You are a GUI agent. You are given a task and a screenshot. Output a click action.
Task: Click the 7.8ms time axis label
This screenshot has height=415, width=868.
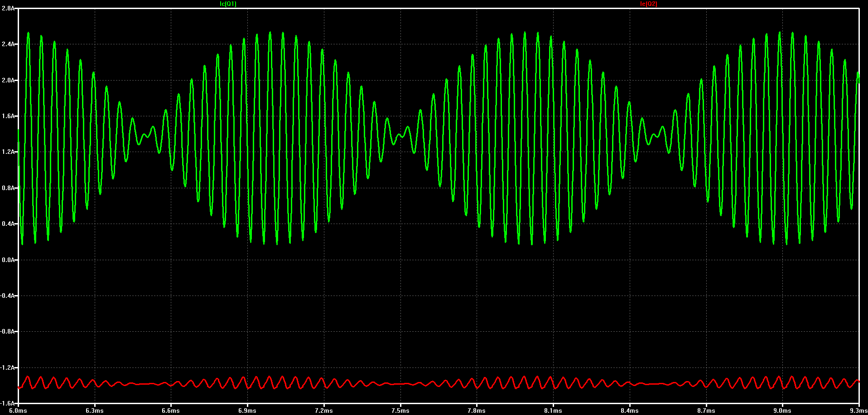[477, 410]
